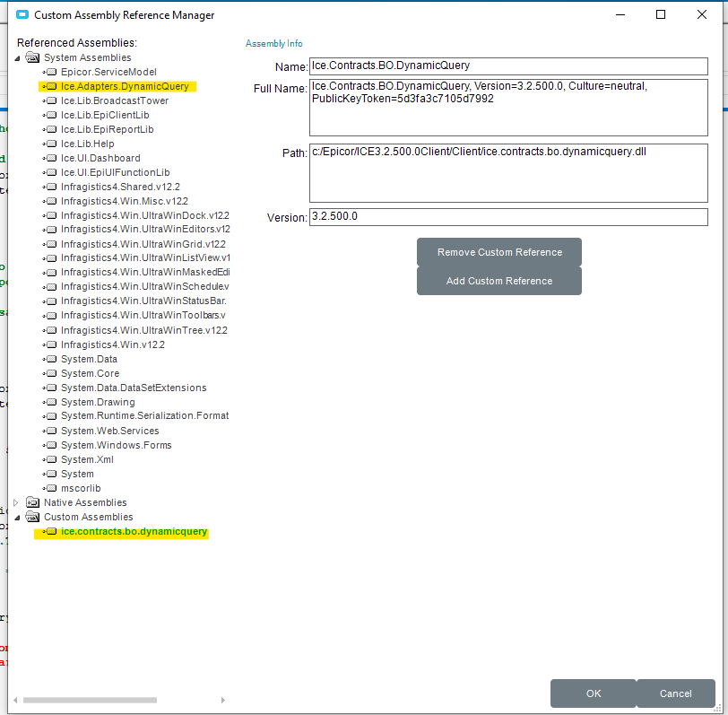Click the assembly icon beside Infragistics4.Win.UltraWinGrid

pyautogui.click(x=50, y=244)
